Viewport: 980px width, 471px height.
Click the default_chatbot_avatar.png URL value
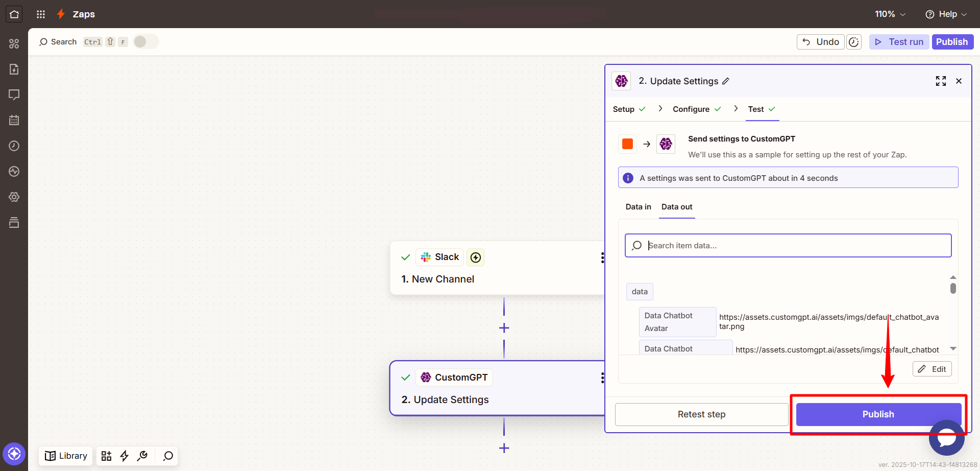pos(829,322)
